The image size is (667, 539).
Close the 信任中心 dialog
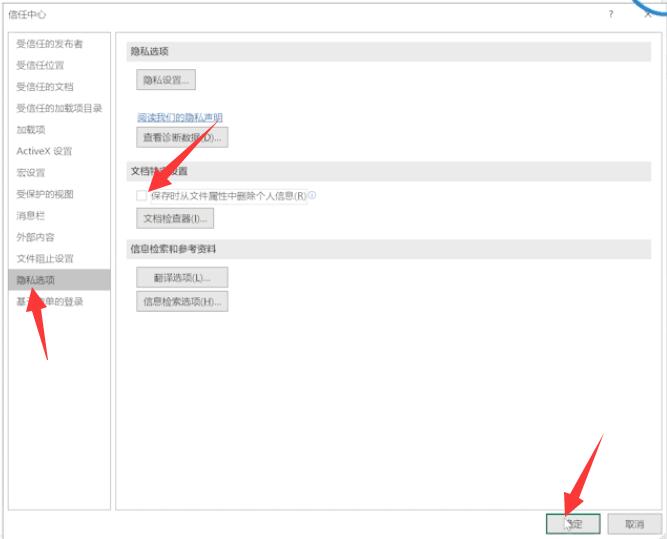pos(648,15)
